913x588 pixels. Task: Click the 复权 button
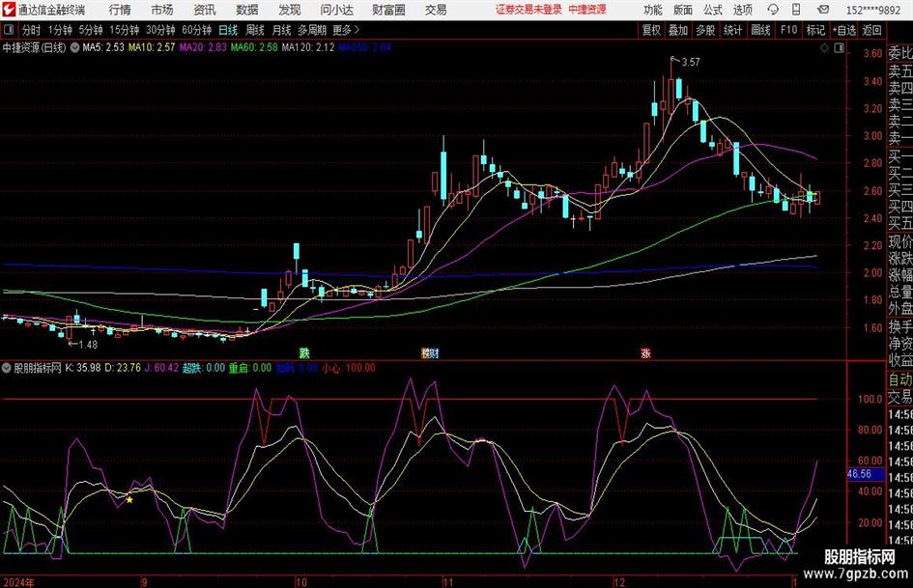[651, 30]
